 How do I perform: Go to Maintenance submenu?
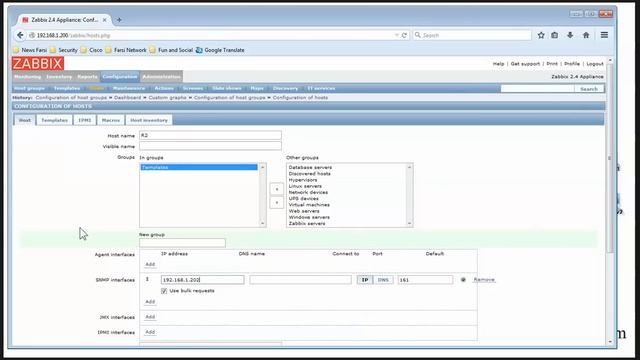129,89
